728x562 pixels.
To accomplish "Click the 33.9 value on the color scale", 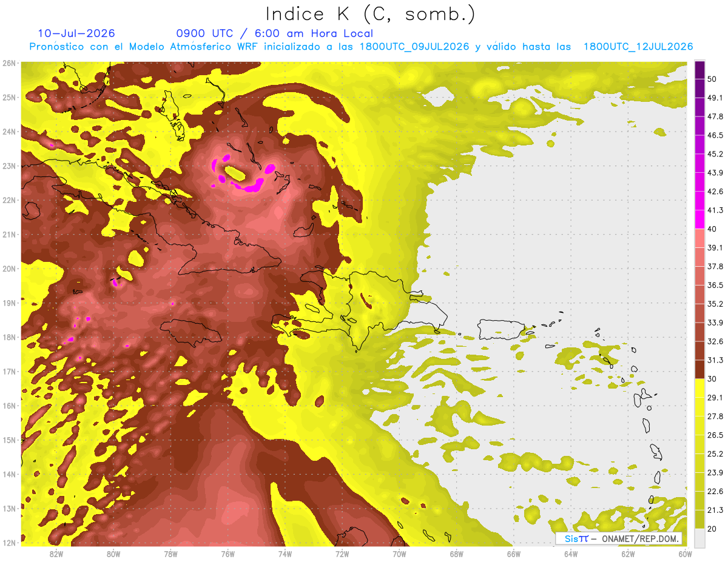I will coord(715,323).
